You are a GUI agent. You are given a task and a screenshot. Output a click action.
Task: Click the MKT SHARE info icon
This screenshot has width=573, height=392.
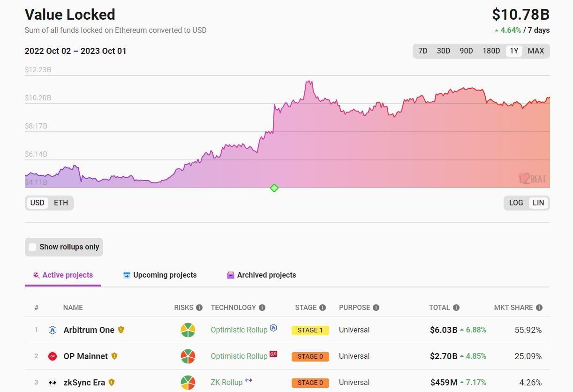click(x=539, y=308)
